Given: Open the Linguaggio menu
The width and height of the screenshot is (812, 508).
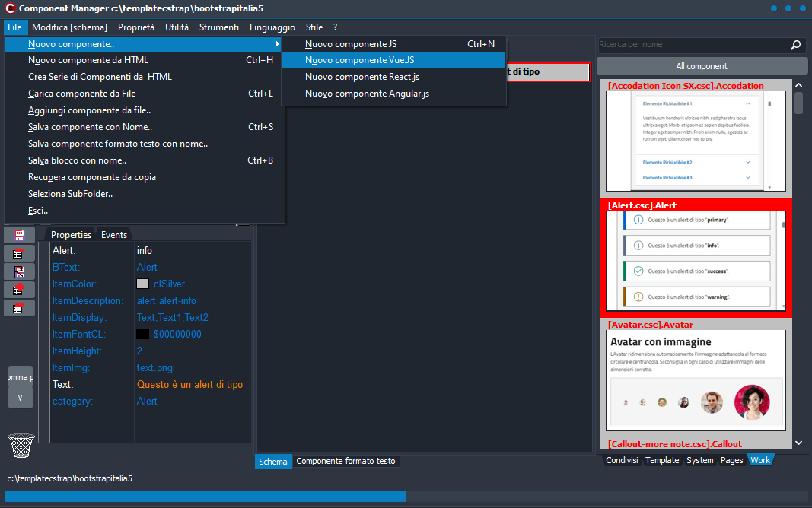Looking at the screenshot, I should (272, 27).
